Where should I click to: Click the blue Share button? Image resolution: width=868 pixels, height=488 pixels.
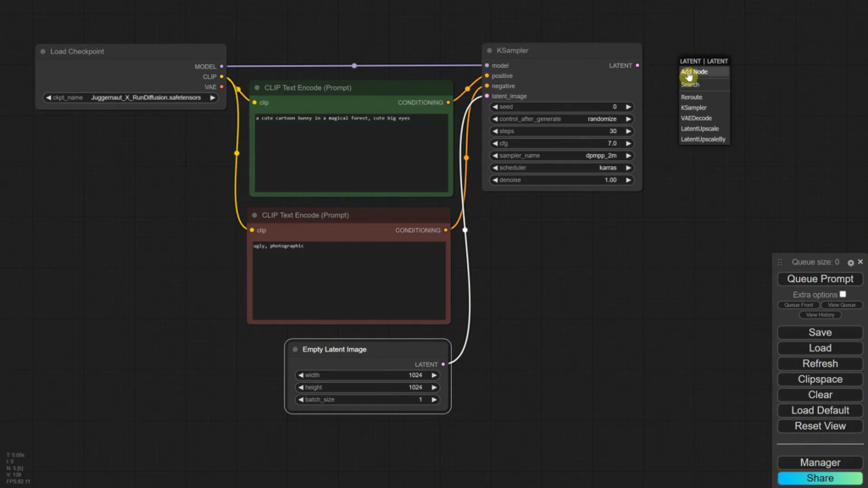point(820,478)
